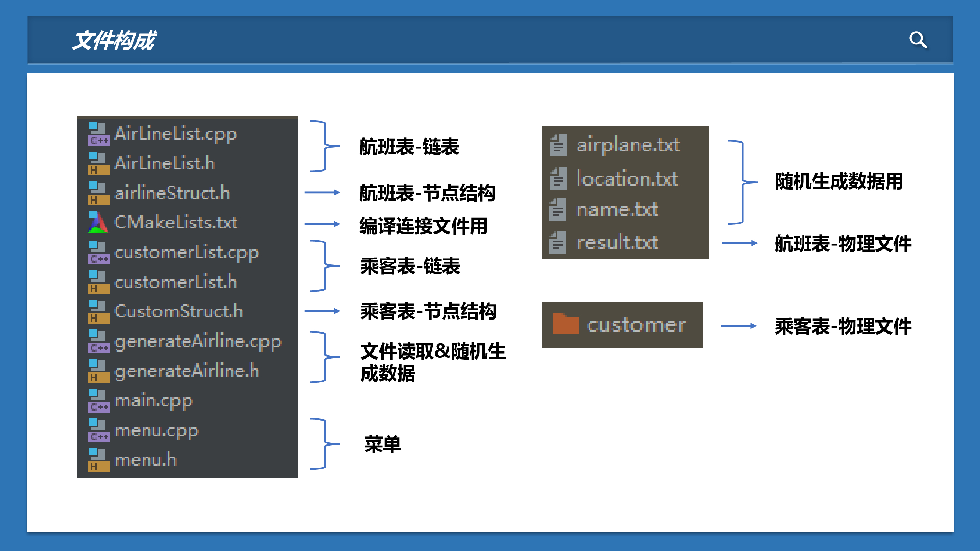The height and width of the screenshot is (551, 980).
Task: Select the CMakeLists.txt file name
Action: pos(176,222)
